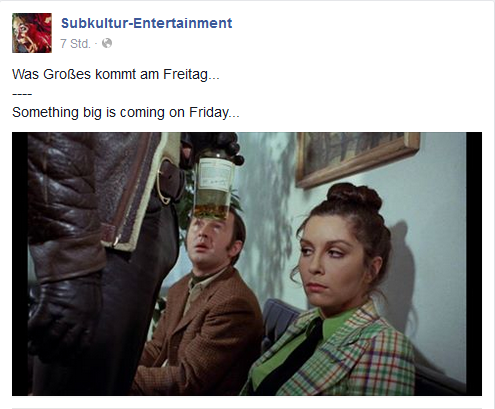Click the left black letterbox bar
The image size is (495, 409).
[20, 264]
